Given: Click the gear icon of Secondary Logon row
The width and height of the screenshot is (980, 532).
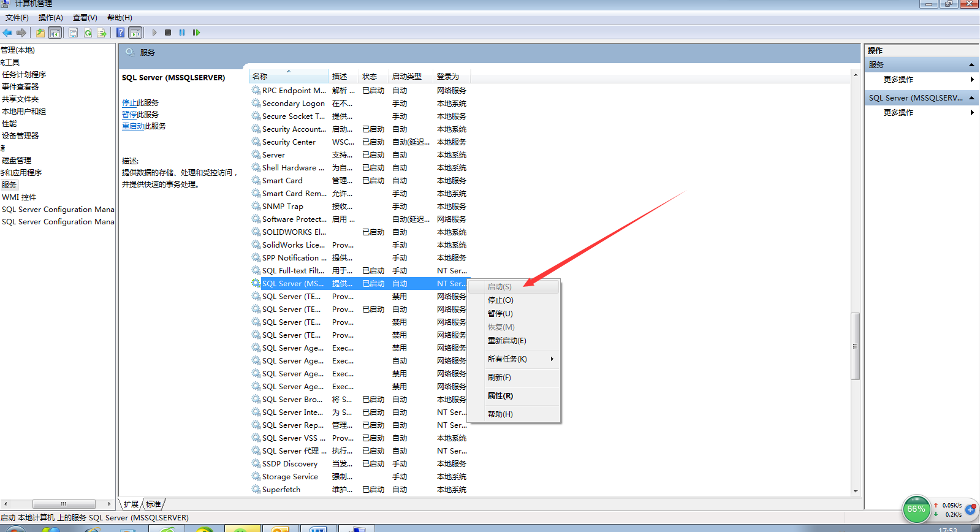Looking at the screenshot, I should tap(256, 103).
